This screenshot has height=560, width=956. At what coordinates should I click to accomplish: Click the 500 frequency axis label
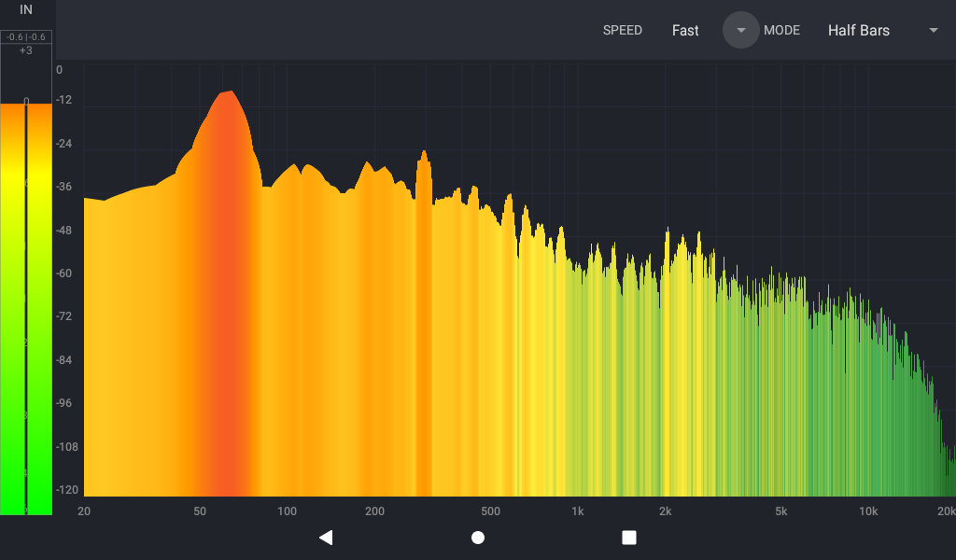[490, 511]
